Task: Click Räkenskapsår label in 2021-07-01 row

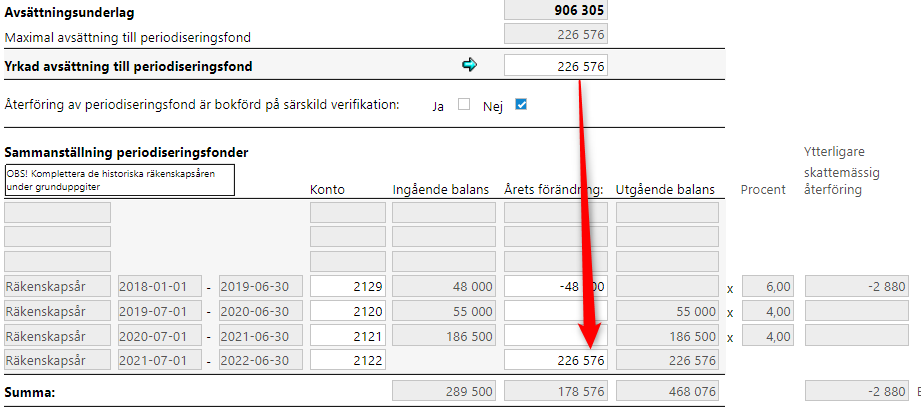Action: [58, 360]
